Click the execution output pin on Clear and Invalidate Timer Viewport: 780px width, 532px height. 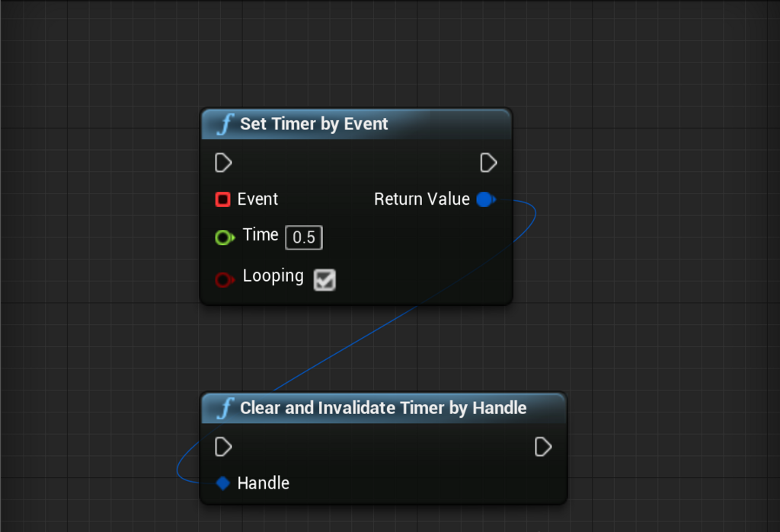543,447
